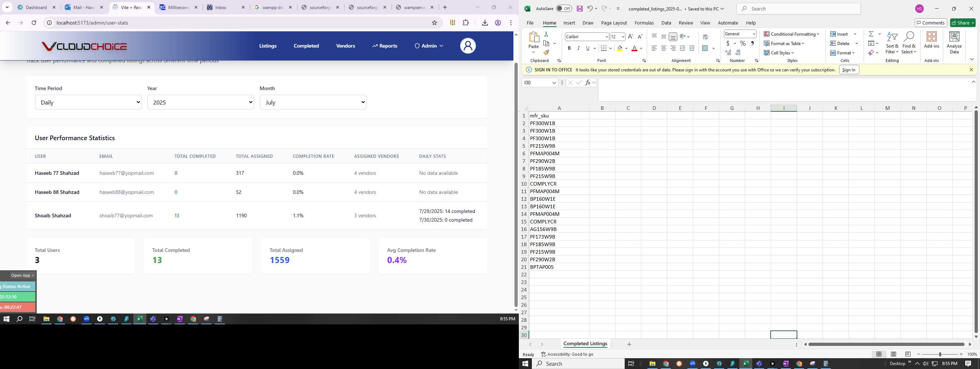Click the Copy icon in Excel ribbon
The height and width of the screenshot is (369, 980).
(x=546, y=43)
